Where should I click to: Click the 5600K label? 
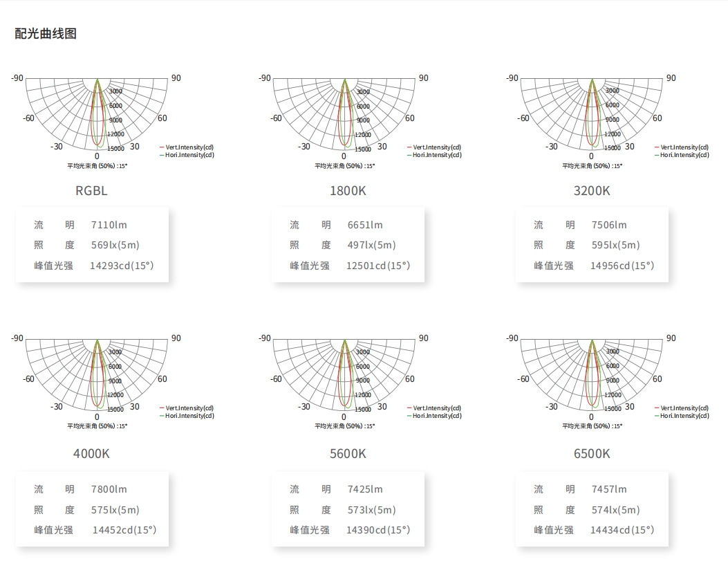click(x=348, y=454)
